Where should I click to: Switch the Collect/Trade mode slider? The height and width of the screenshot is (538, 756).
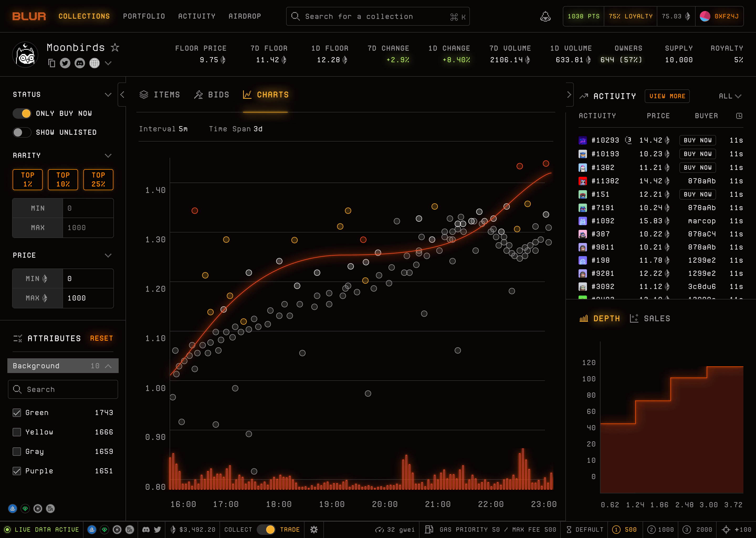point(266,529)
